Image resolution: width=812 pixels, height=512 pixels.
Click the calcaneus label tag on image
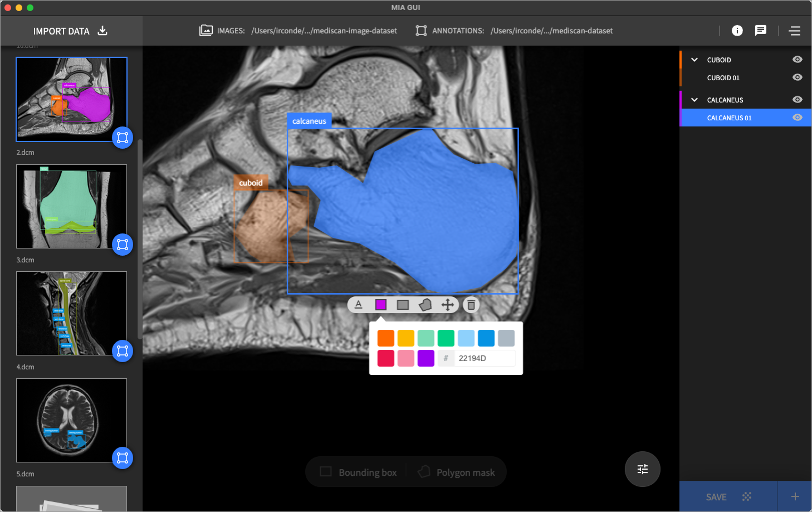click(309, 121)
